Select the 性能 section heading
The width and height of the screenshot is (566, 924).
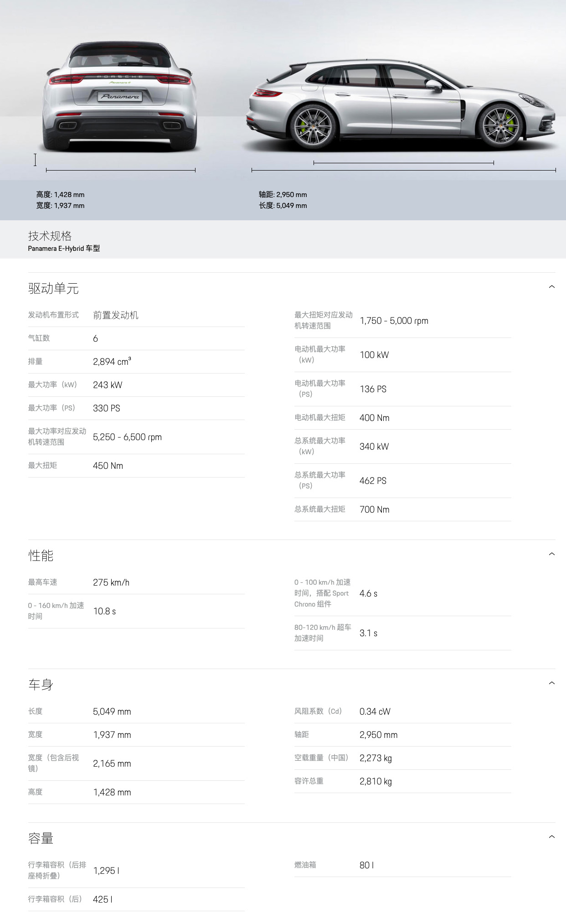tap(41, 555)
